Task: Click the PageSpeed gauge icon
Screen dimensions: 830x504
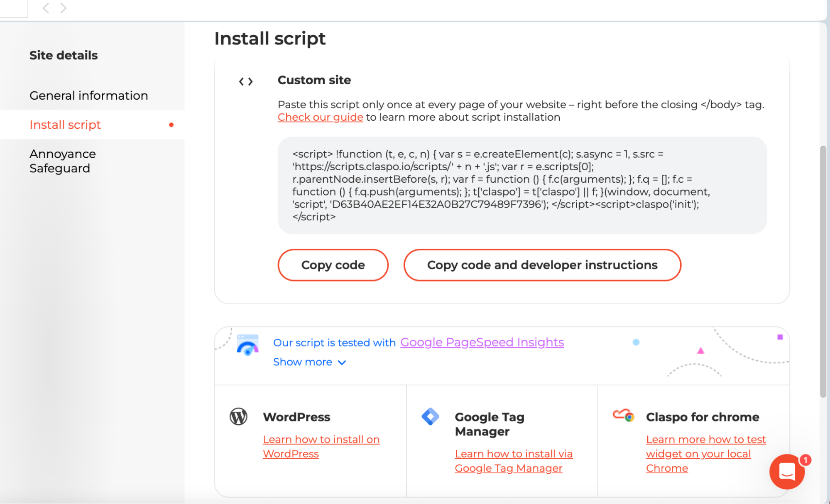Action: click(x=247, y=345)
